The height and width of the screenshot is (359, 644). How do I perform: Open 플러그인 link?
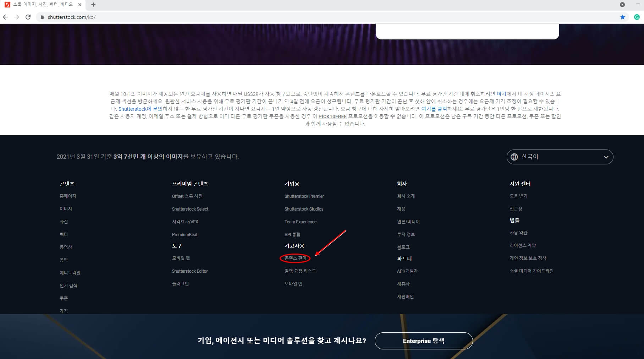[x=180, y=284]
